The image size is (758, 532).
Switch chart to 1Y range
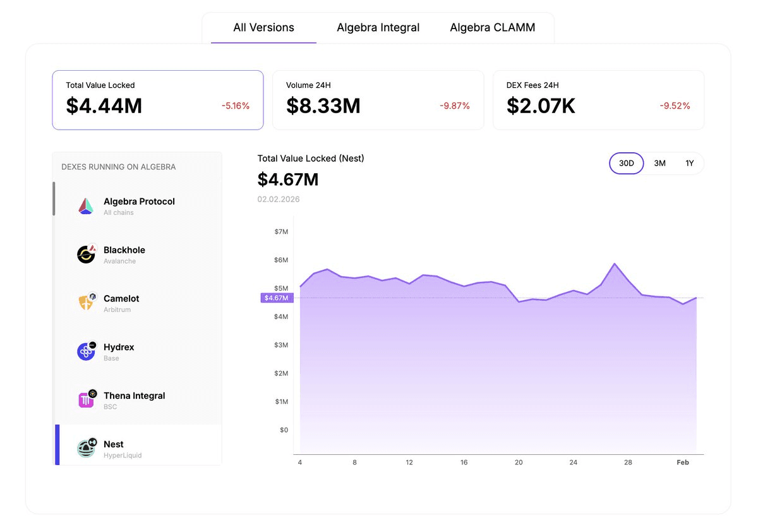click(x=689, y=163)
